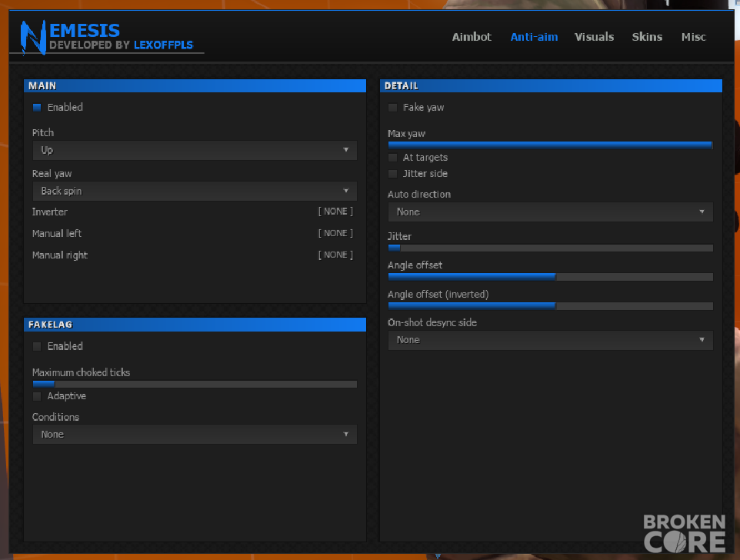The height and width of the screenshot is (560, 740).
Task: Click the Jitter slider bar
Action: [550, 248]
